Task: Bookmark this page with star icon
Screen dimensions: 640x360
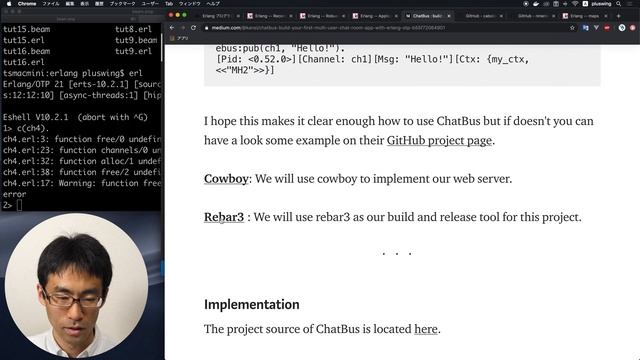Action: click(x=572, y=28)
